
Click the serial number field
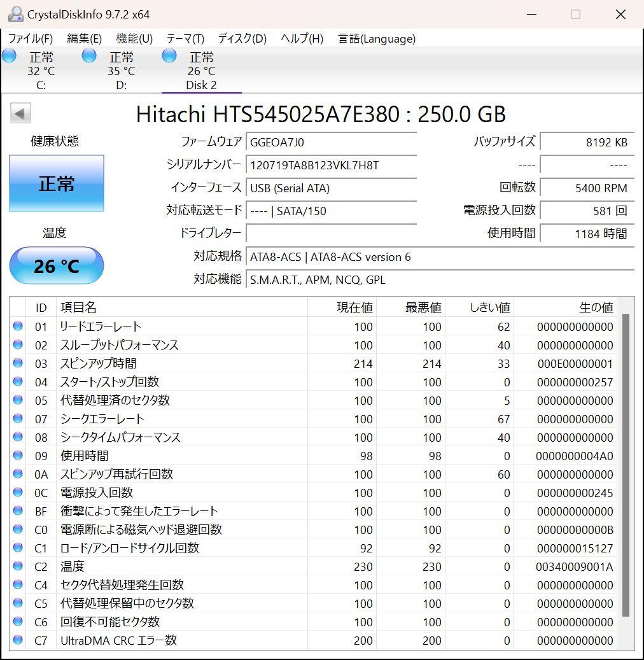tap(331, 165)
